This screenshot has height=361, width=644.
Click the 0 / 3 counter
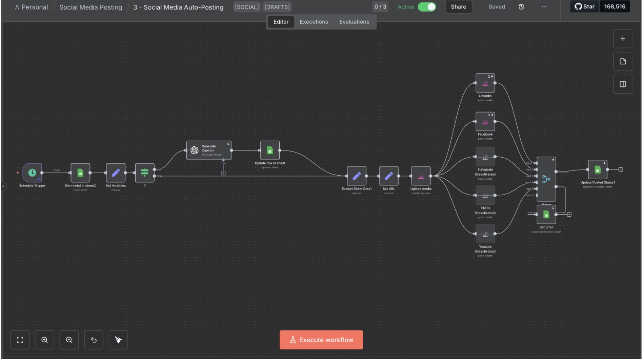tap(380, 7)
